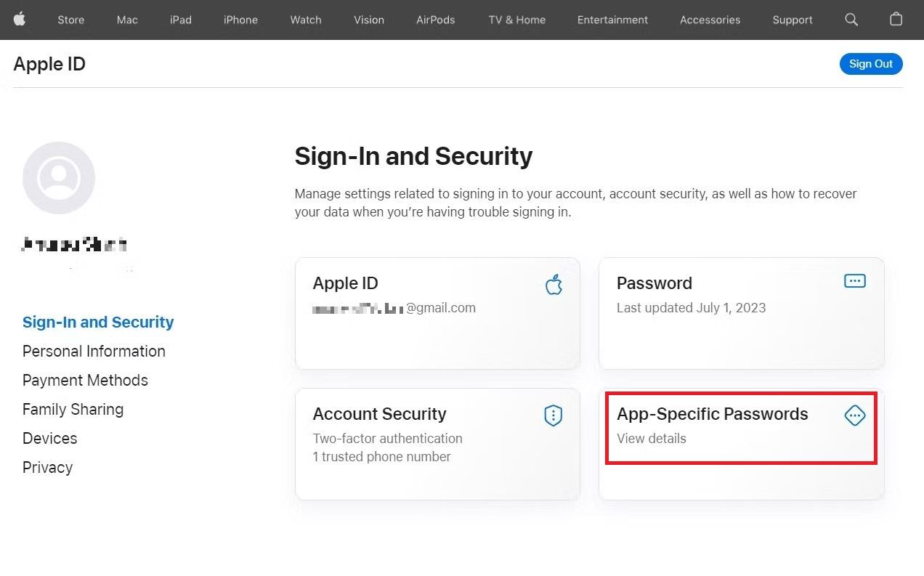Click the Apple logo in navigation bar
Image resolution: width=924 pixels, height=576 pixels.
(20, 20)
